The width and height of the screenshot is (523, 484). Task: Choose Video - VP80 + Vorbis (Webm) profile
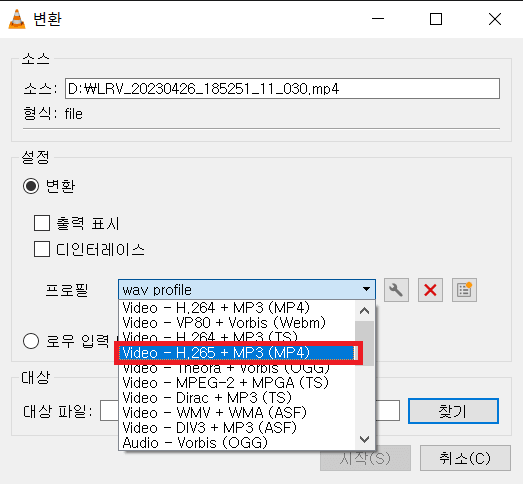coord(237,323)
